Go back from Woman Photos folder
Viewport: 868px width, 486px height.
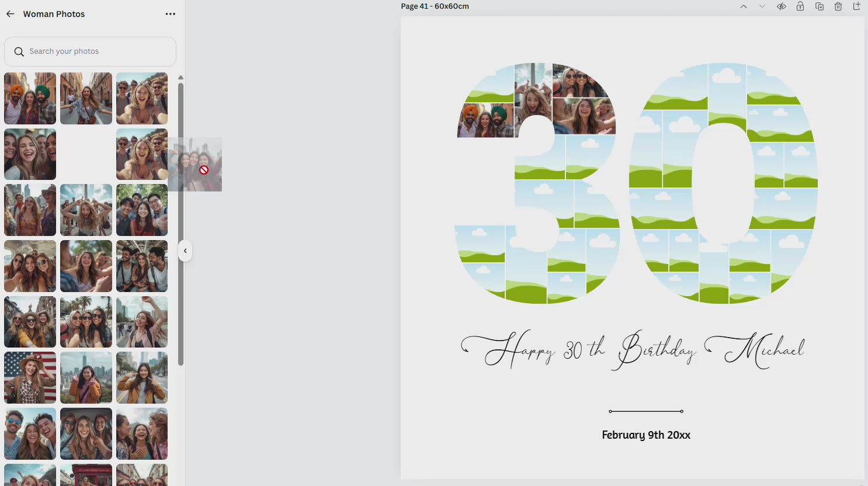pyautogui.click(x=11, y=14)
